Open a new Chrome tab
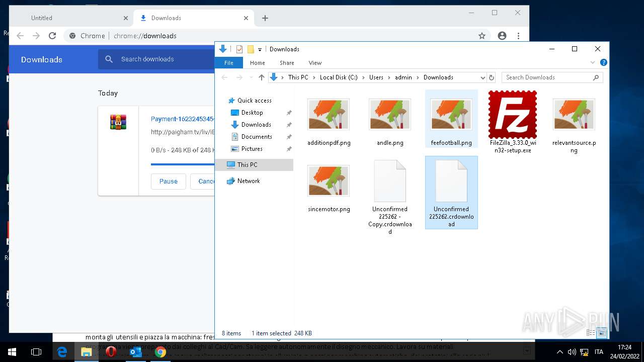The image size is (644, 362). [x=265, y=18]
